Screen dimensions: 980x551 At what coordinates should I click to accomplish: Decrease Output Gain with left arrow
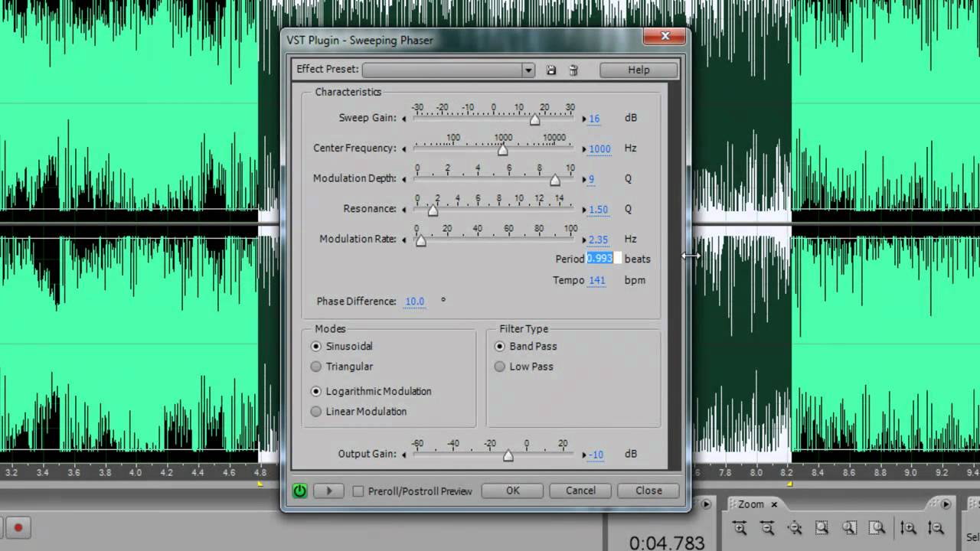(x=404, y=455)
